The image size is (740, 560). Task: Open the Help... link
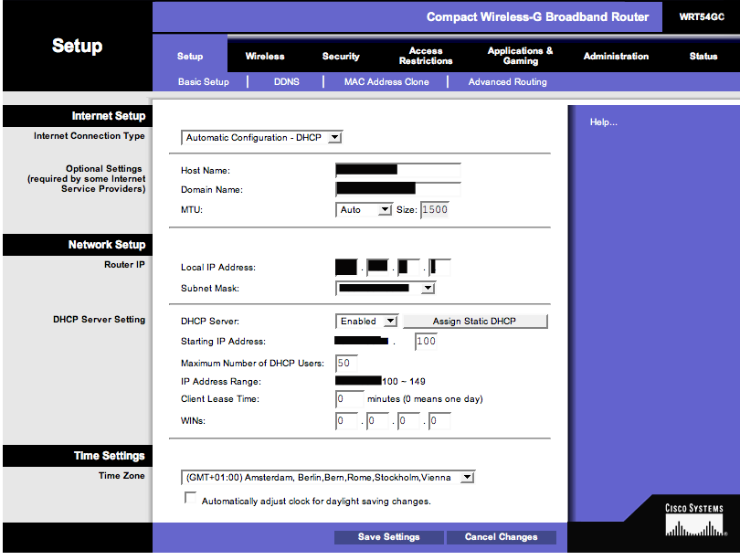coord(603,122)
